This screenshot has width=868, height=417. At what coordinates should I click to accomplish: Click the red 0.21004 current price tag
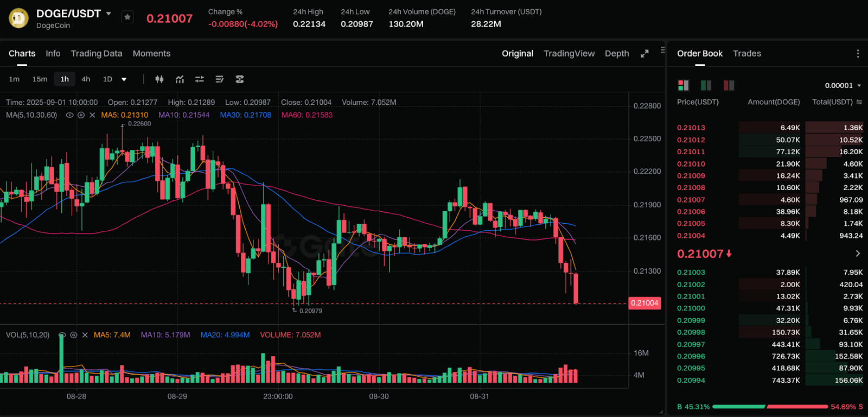(x=644, y=303)
